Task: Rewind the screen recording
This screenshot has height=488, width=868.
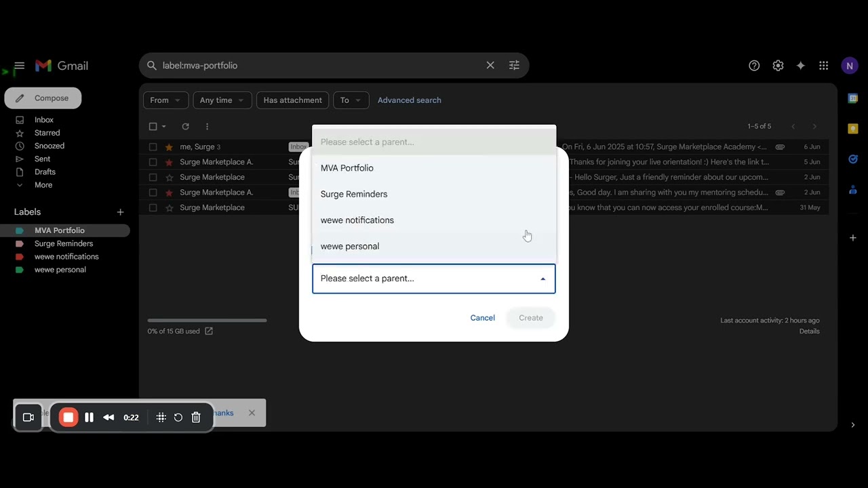Action: tap(108, 418)
